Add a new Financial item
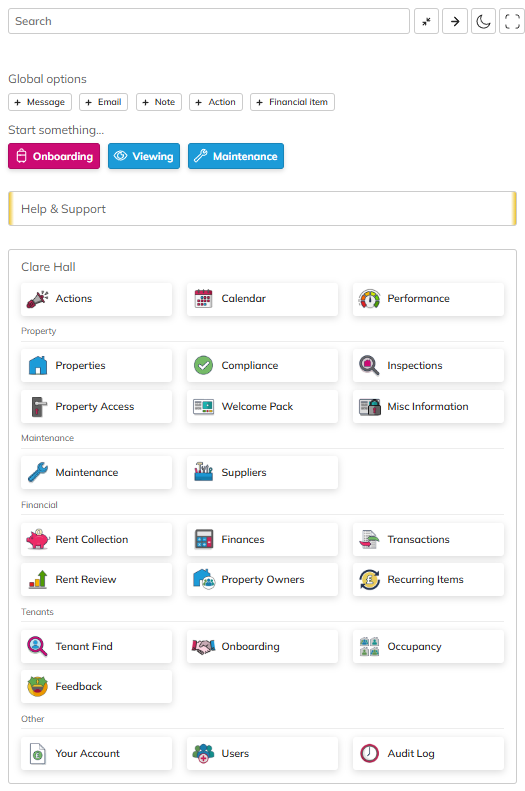The width and height of the screenshot is (525, 791). click(293, 102)
